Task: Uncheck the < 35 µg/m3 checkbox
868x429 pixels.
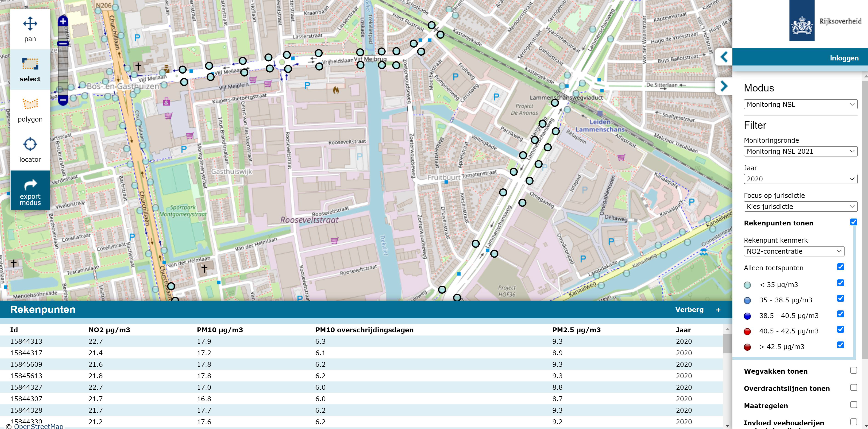Action: click(840, 283)
